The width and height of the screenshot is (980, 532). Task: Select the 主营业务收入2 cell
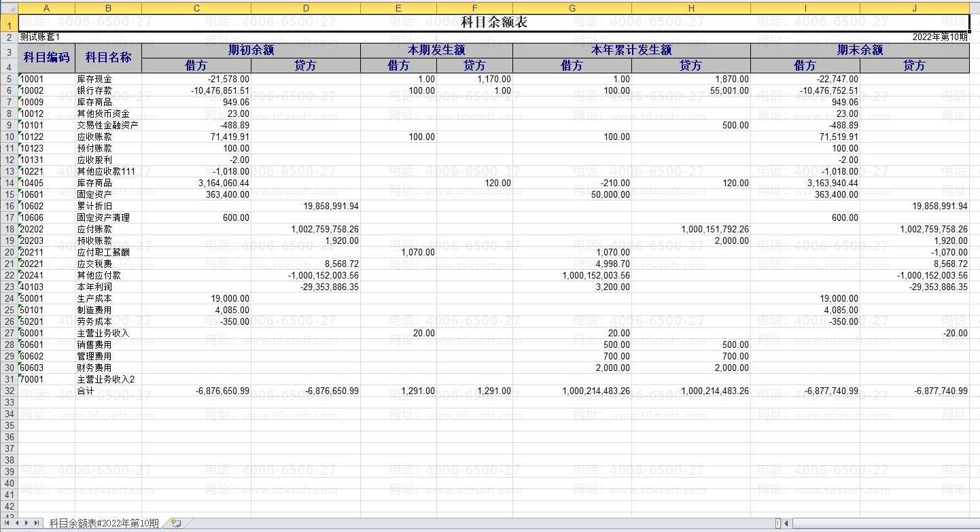109,379
